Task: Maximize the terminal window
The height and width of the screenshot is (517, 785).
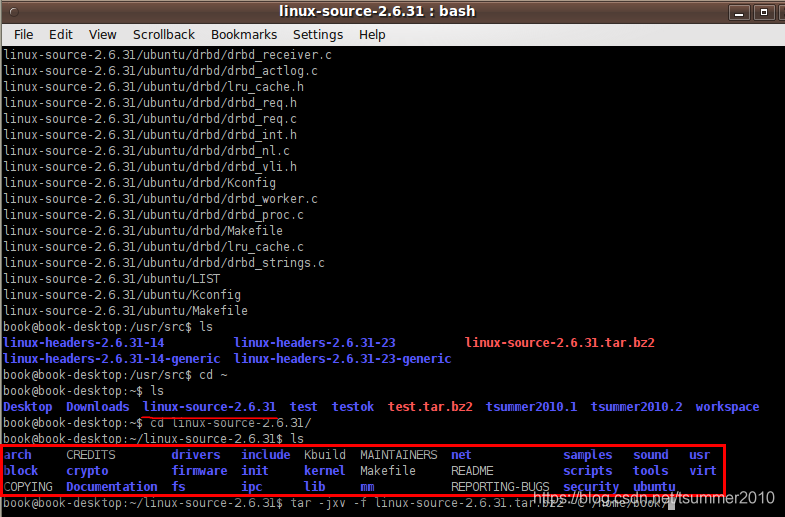Action: pos(764,12)
